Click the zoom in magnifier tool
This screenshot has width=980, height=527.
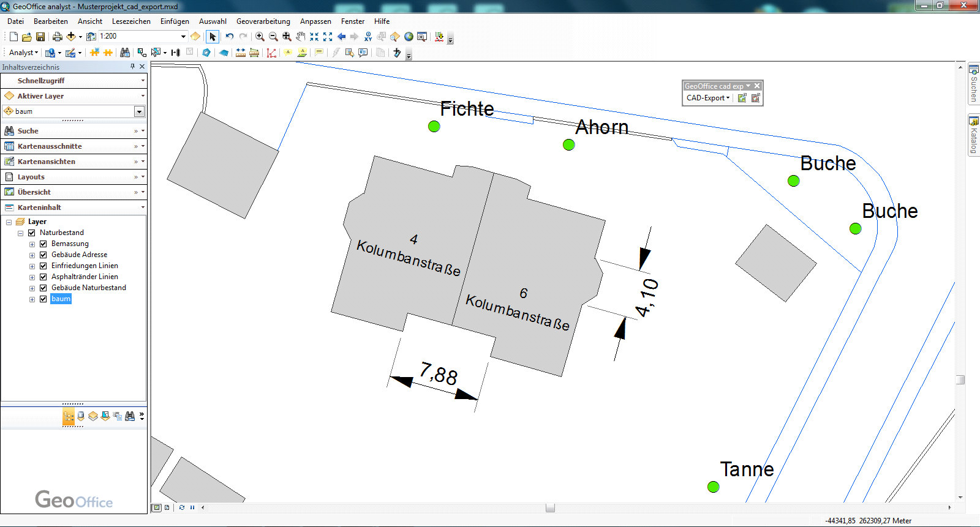(x=260, y=37)
